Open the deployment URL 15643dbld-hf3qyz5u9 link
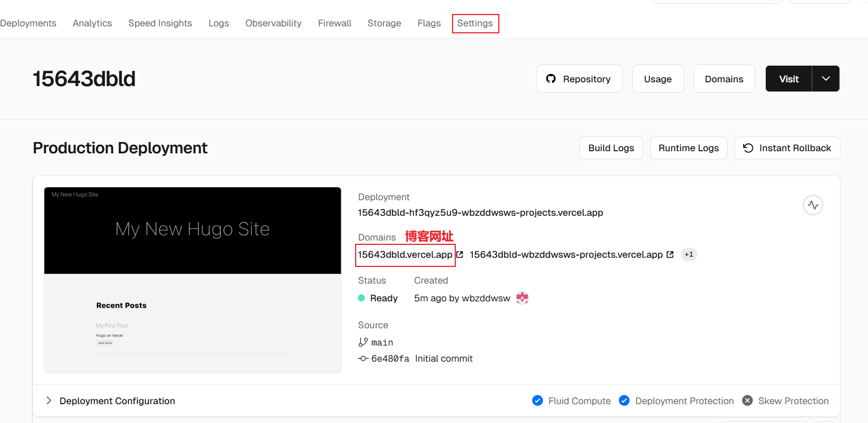 pyautogui.click(x=481, y=213)
